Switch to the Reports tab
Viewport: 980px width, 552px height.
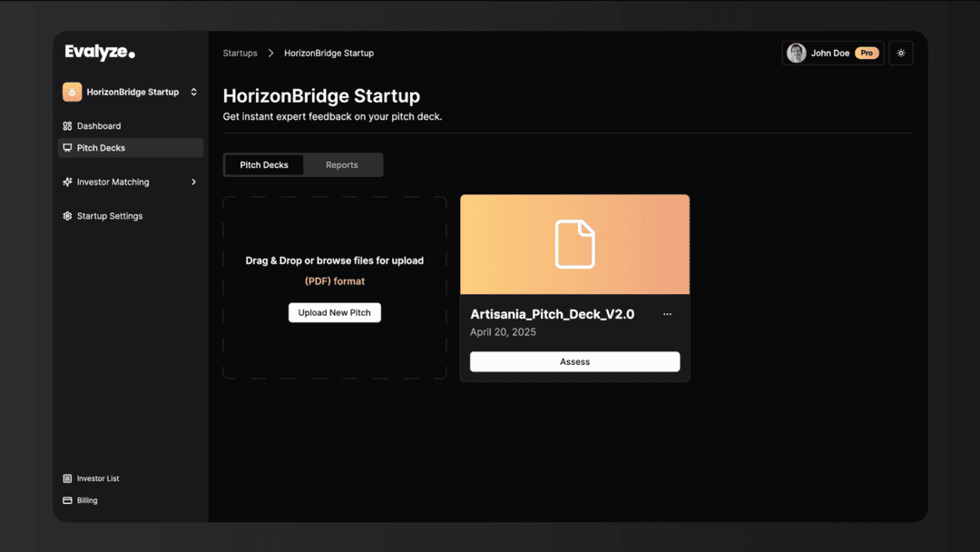click(x=342, y=165)
